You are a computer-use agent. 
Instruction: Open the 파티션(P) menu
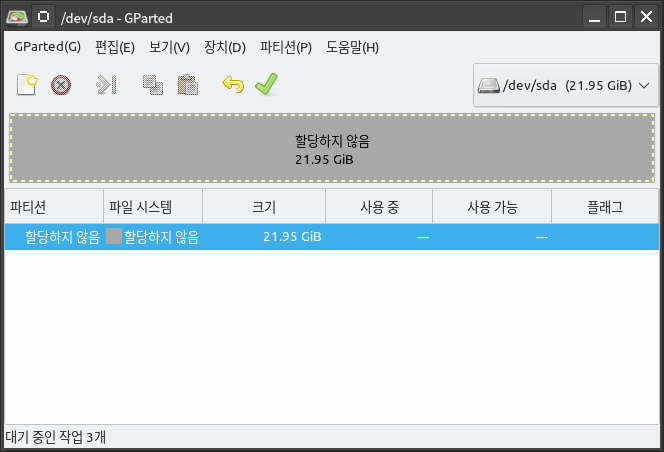pos(286,47)
